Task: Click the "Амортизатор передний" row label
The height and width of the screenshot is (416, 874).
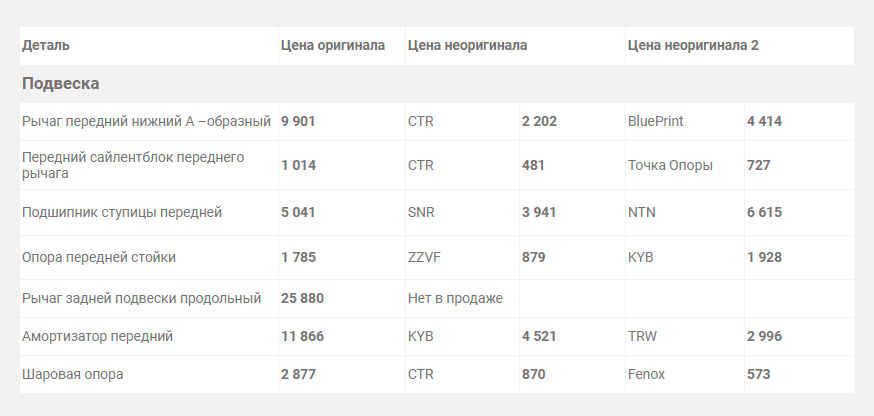Action: coord(98,336)
